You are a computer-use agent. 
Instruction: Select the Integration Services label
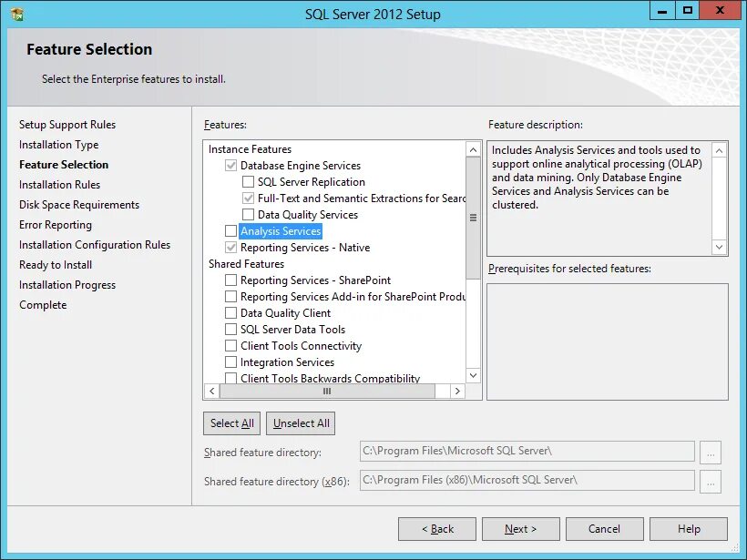coord(287,361)
